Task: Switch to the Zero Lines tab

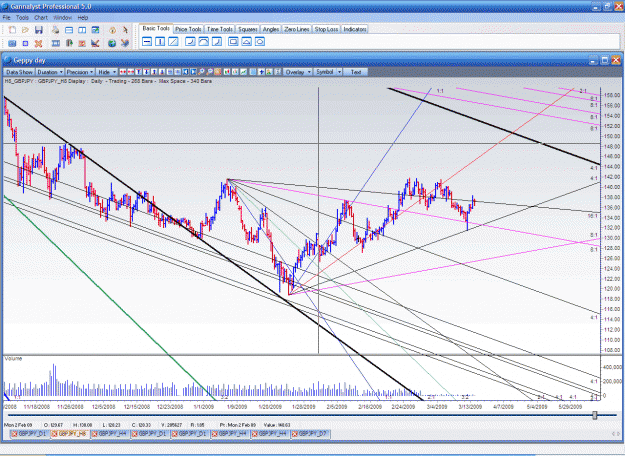Action: (297, 29)
